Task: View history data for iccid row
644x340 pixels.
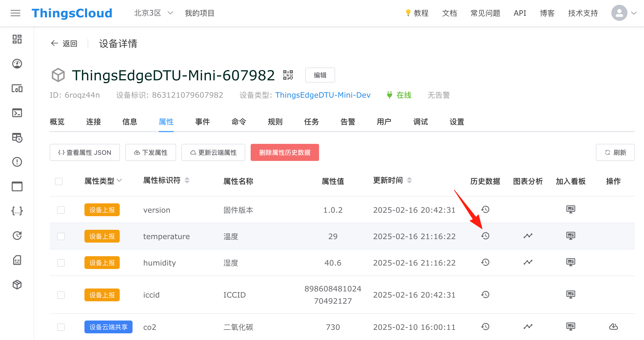Action: click(485, 295)
